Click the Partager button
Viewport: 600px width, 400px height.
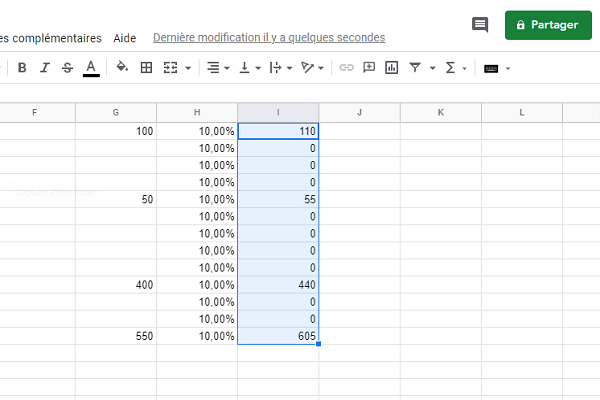546,25
